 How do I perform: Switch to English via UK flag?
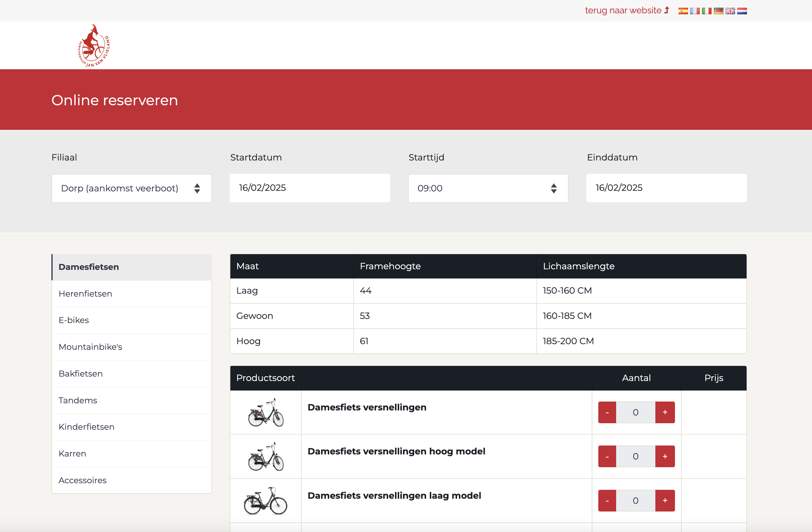click(x=730, y=11)
